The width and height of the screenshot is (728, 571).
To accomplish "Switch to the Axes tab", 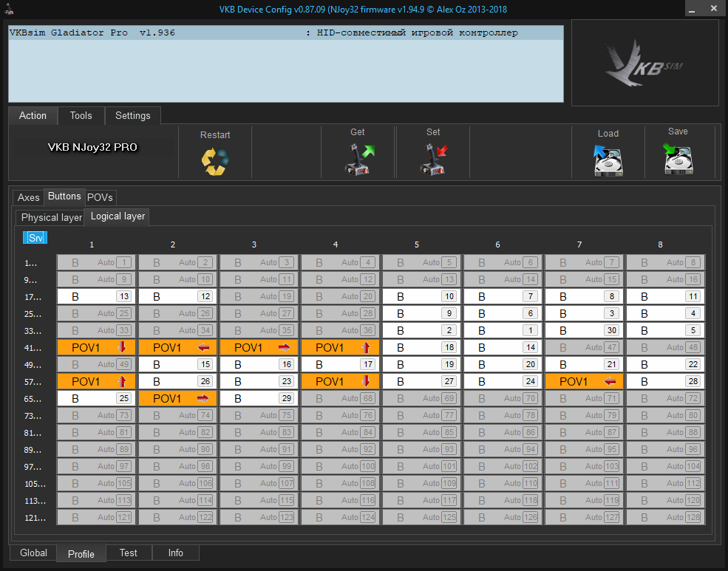I will [x=28, y=198].
